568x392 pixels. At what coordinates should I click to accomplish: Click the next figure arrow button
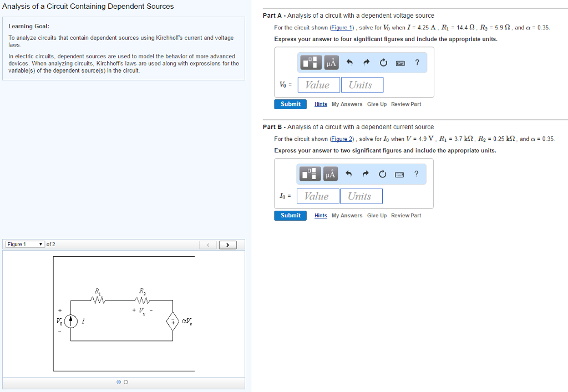227,244
